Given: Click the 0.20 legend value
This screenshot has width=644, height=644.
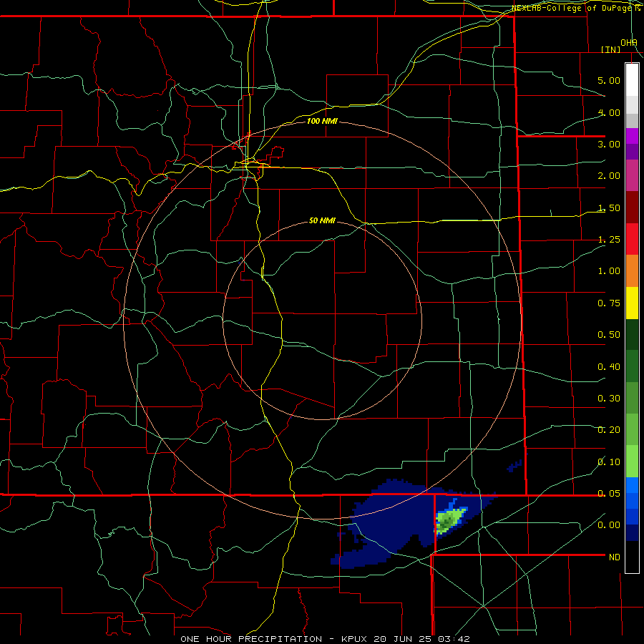Looking at the screenshot, I should pyautogui.click(x=609, y=430).
